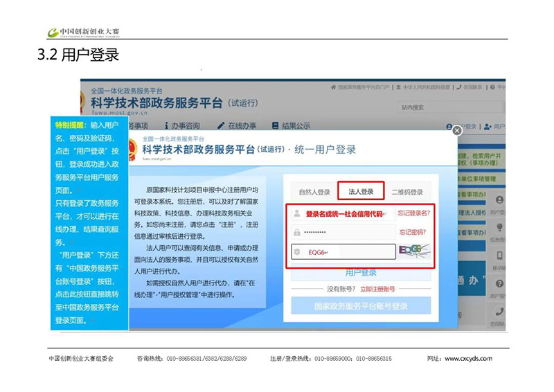The height and width of the screenshot is (392, 554).
Task: Open 立即注册账号 registration link
Action: coord(377,289)
